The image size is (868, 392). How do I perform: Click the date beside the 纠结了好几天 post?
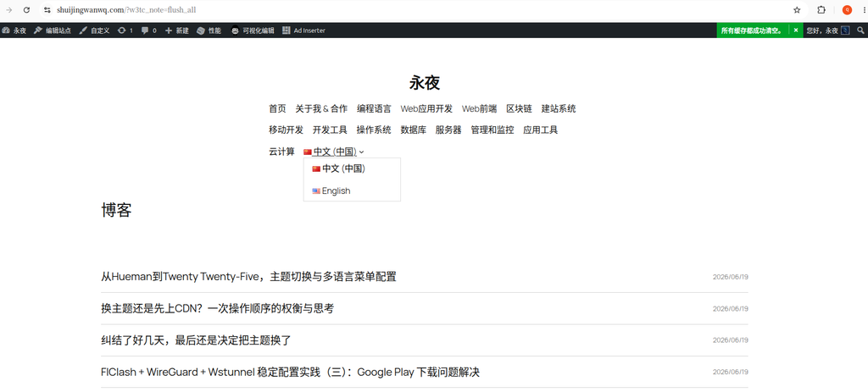click(730, 340)
